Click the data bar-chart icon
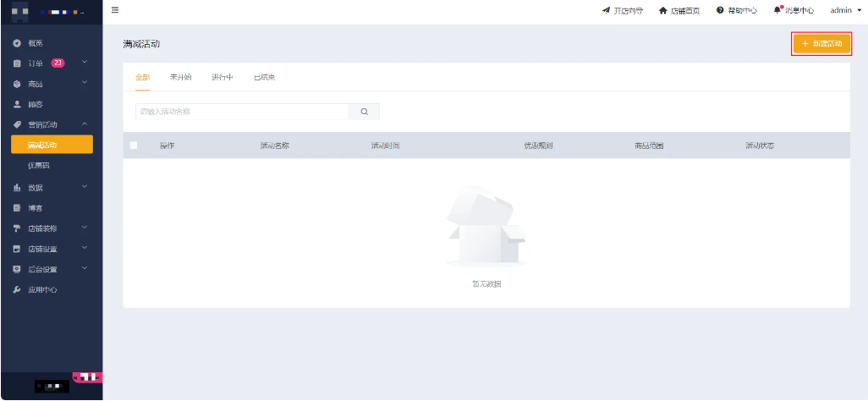Image resolution: width=868 pixels, height=401 pixels. pos(17,188)
